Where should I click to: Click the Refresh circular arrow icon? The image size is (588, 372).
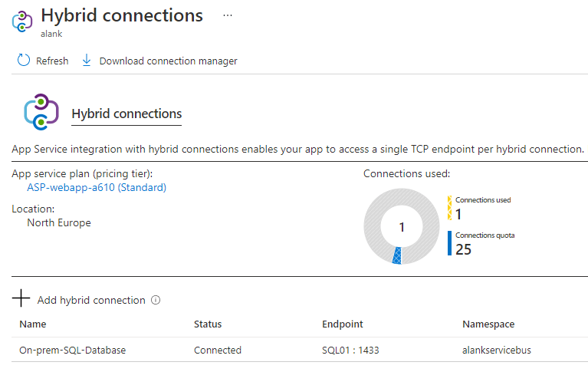24,61
